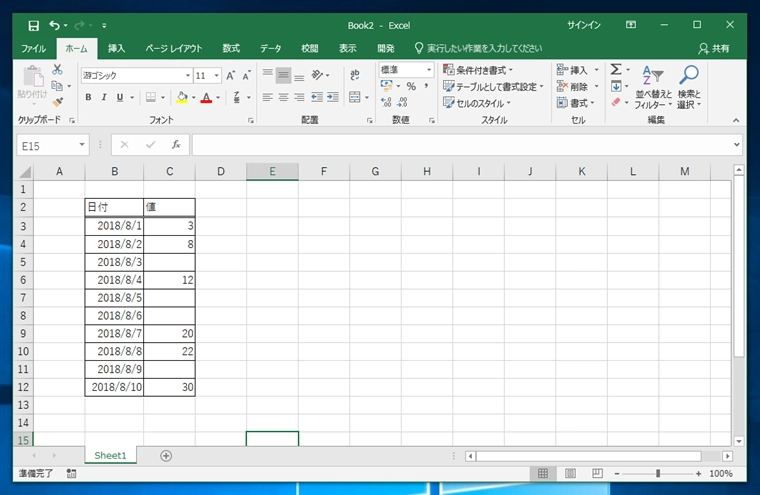The image size is (760, 495).
Task: Cut selection with the scissors icon
Action: (58, 69)
